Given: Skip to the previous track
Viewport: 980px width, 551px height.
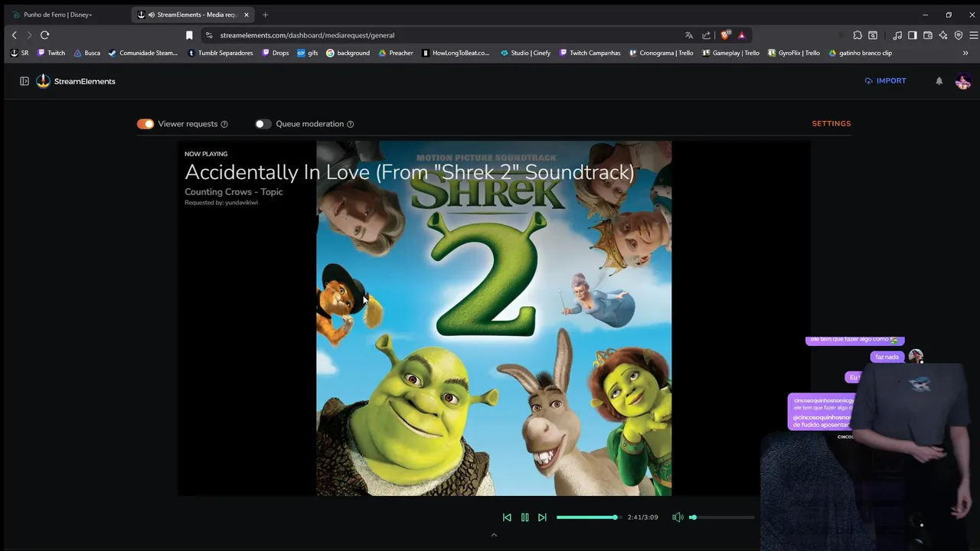Looking at the screenshot, I should point(507,517).
